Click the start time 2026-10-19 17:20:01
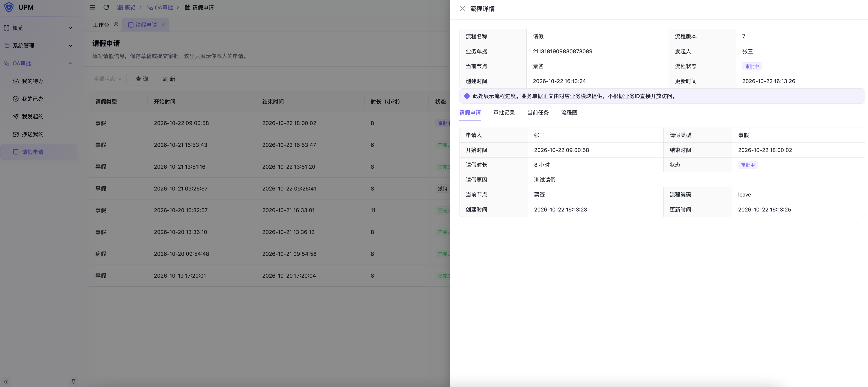Screen dimensions: 868x387 tap(180, 276)
